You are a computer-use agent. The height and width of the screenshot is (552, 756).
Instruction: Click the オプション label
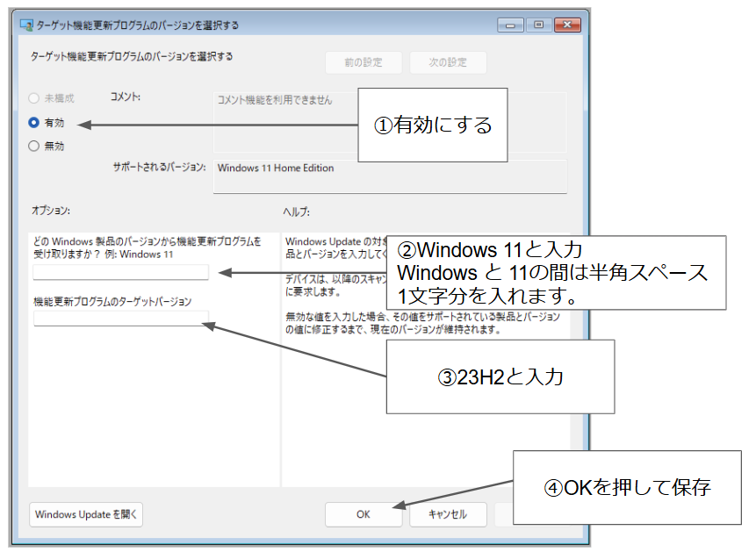coord(51,211)
